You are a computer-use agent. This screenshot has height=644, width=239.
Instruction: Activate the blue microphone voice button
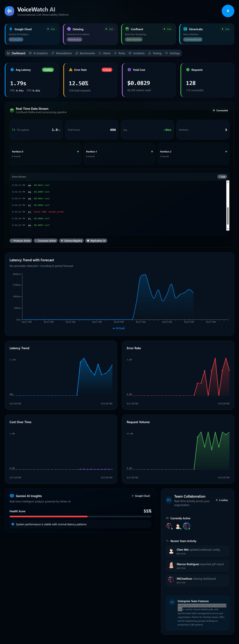coord(228,11)
